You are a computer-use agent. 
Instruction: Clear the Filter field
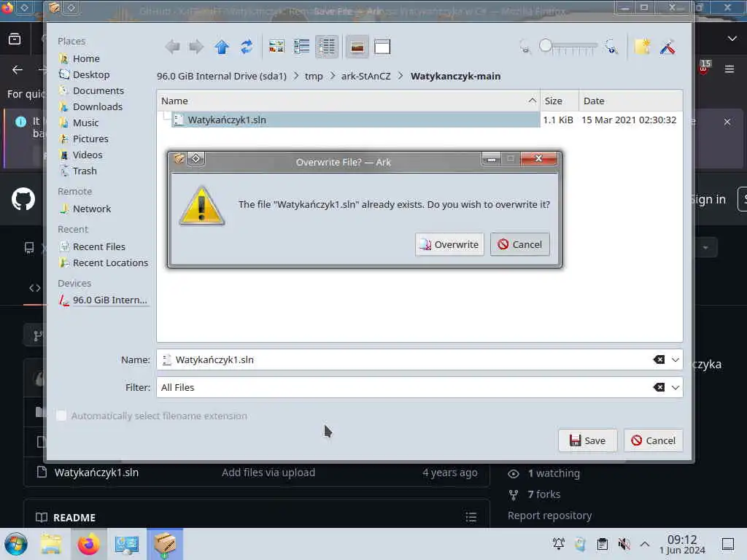659,388
